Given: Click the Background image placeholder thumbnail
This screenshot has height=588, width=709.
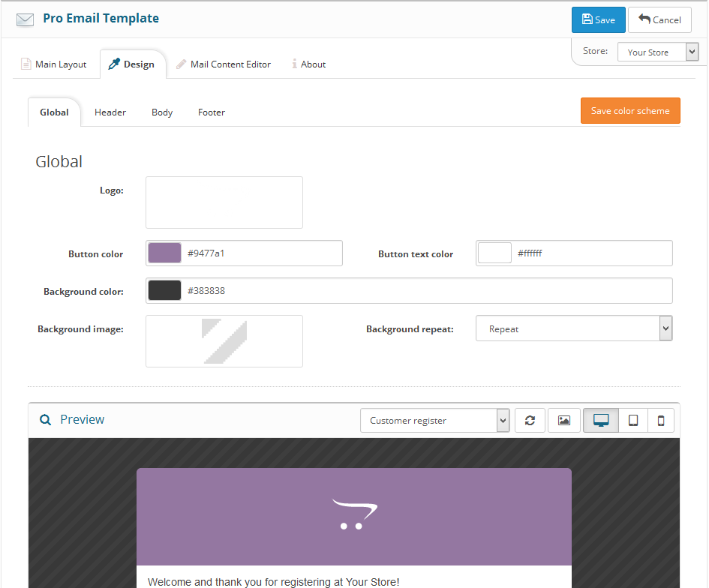Looking at the screenshot, I should click(x=224, y=341).
